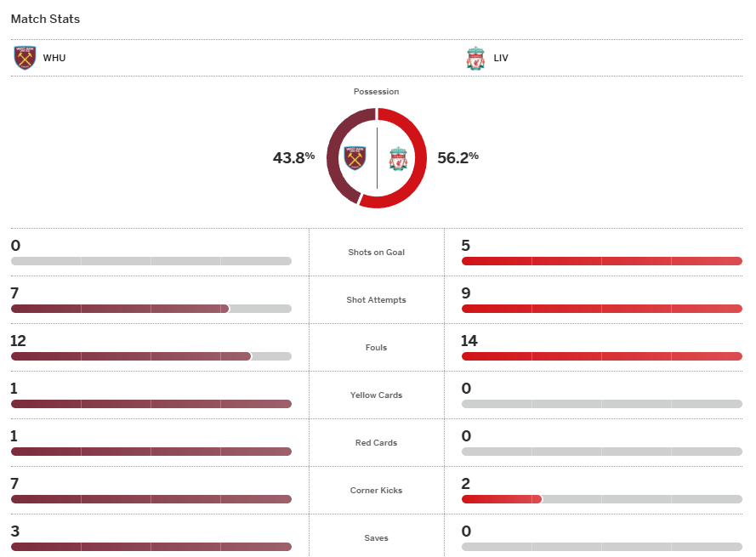The image size is (756, 557).
Task: Click the Red Cards label
Action: coord(376,443)
